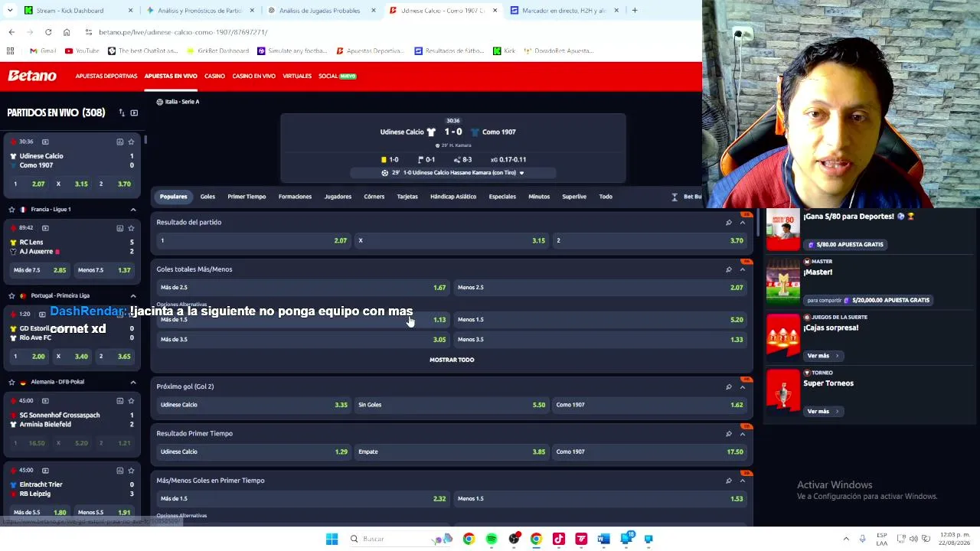
Task: Switch to the Primer Tiempo tab
Action: pos(247,197)
